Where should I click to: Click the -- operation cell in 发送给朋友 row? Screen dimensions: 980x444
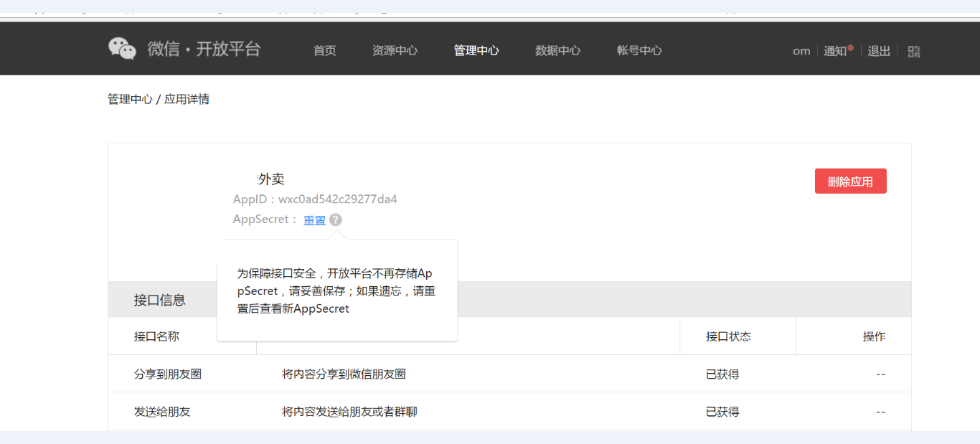880,412
